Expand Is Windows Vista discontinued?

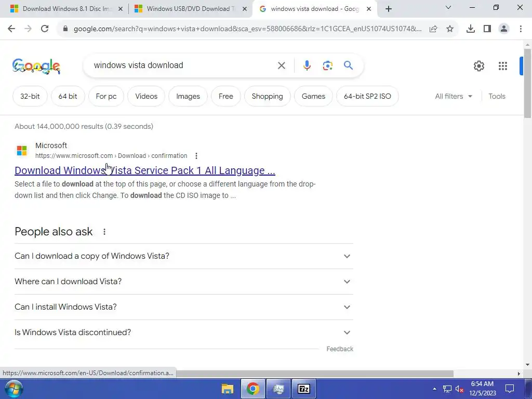pos(183,332)
